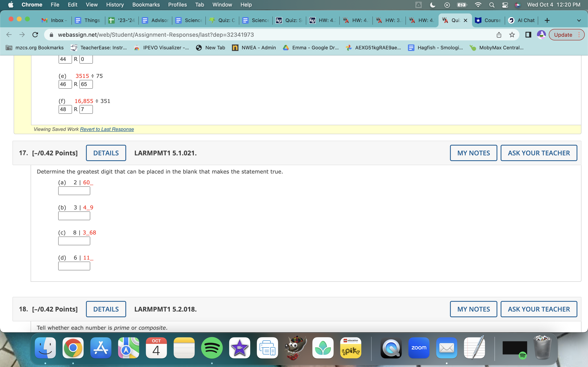Bookmark this page using the star icon

pos(512,35)
